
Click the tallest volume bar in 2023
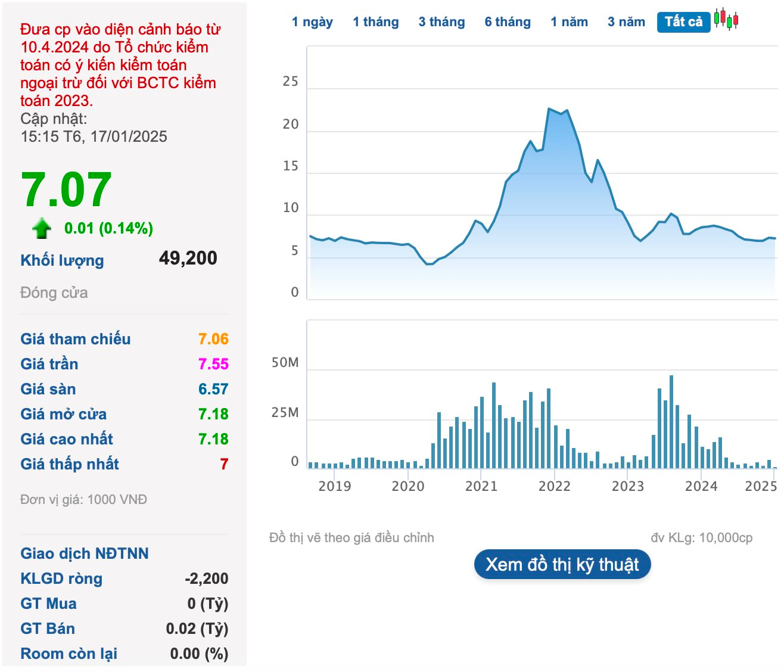(671, 422)
